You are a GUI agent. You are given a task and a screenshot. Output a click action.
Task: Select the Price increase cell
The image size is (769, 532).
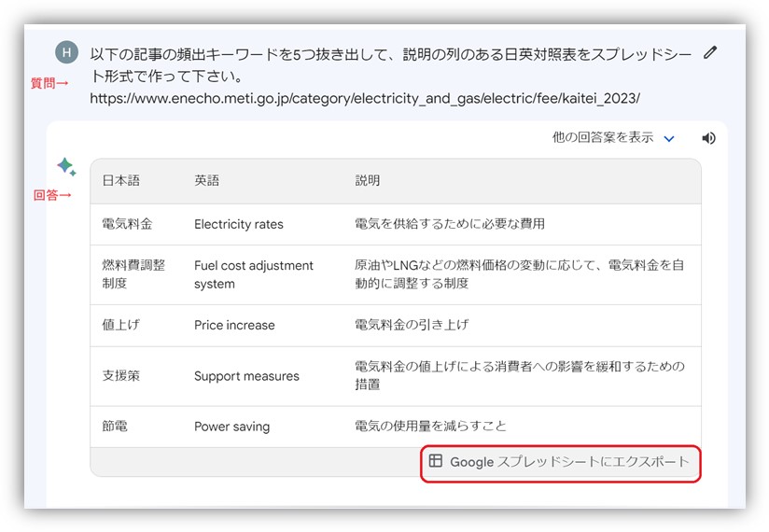click(x=234, y=325)
